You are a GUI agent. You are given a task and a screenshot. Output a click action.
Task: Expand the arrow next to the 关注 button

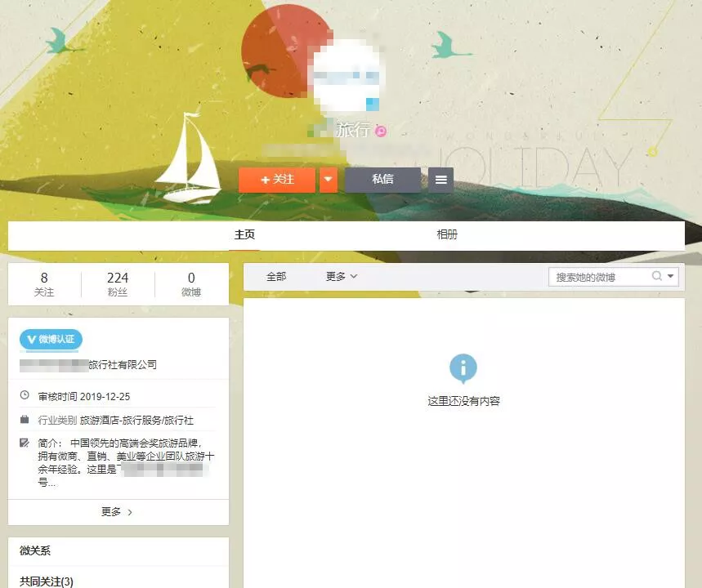(x=329, y=180)
